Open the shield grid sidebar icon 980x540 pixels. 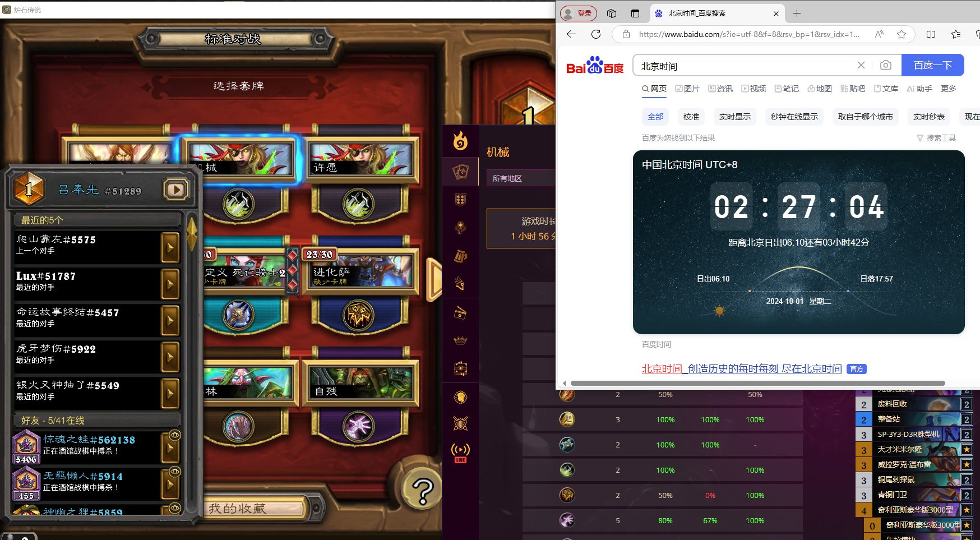tap(460, 200)
